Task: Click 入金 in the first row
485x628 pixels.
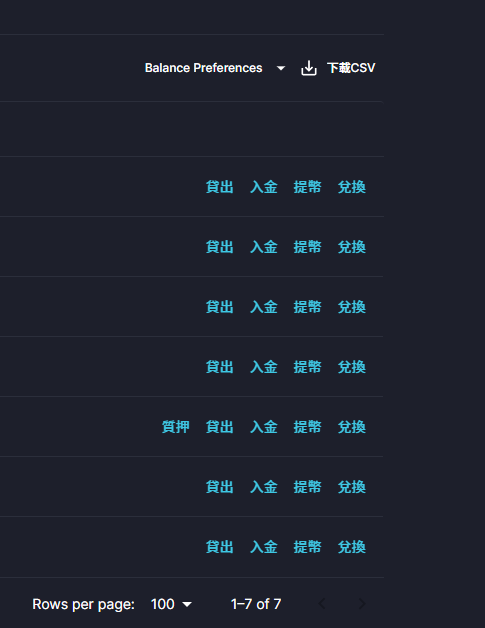Action: (264, 187)
